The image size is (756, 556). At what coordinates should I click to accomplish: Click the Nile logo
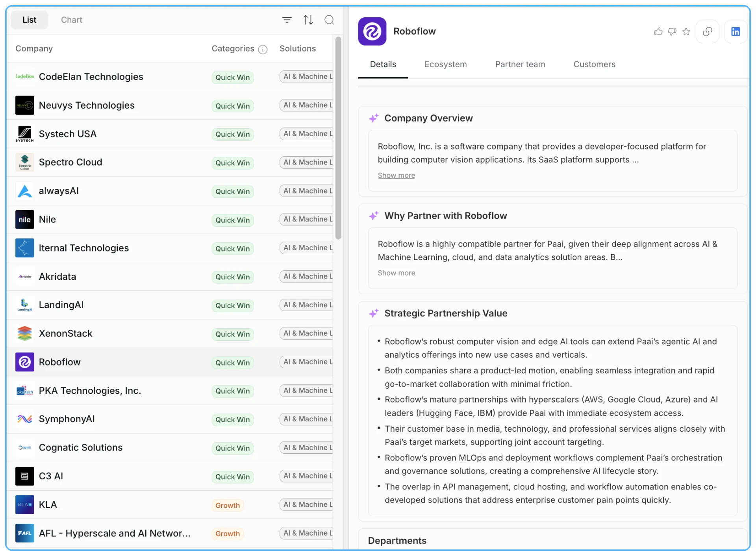(25, 220)
